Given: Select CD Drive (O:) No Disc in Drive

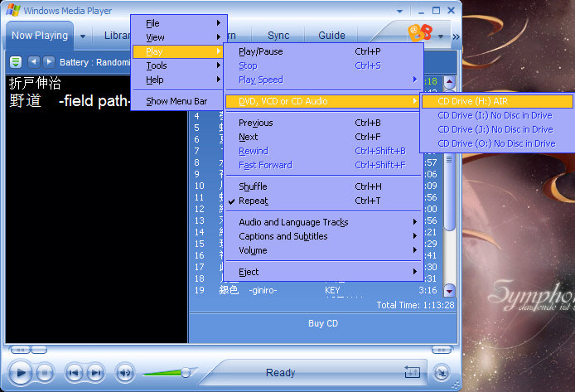Looking at the screenshot, I should click(x=497, y=143).
